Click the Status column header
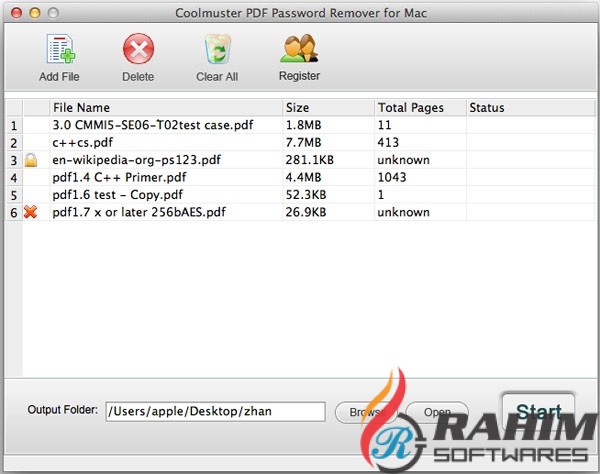Viewport: 600px width, 474px height. 530,108
